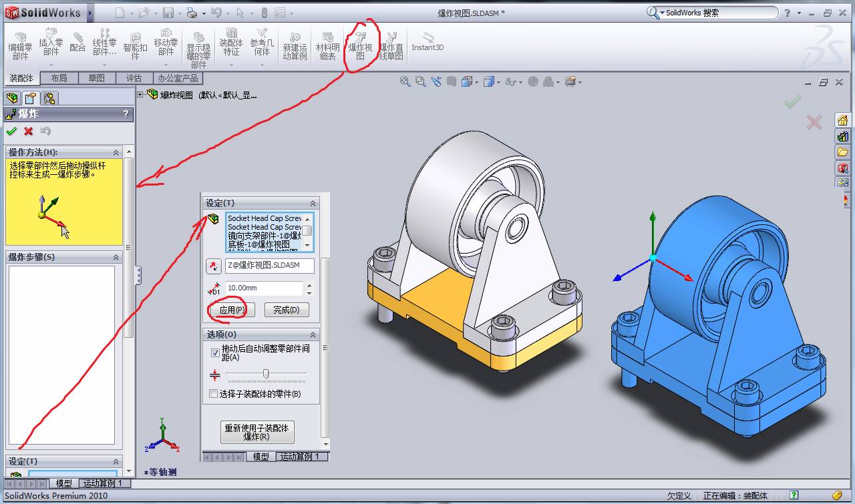Click the Section View icon

click(x=452, y=81)
